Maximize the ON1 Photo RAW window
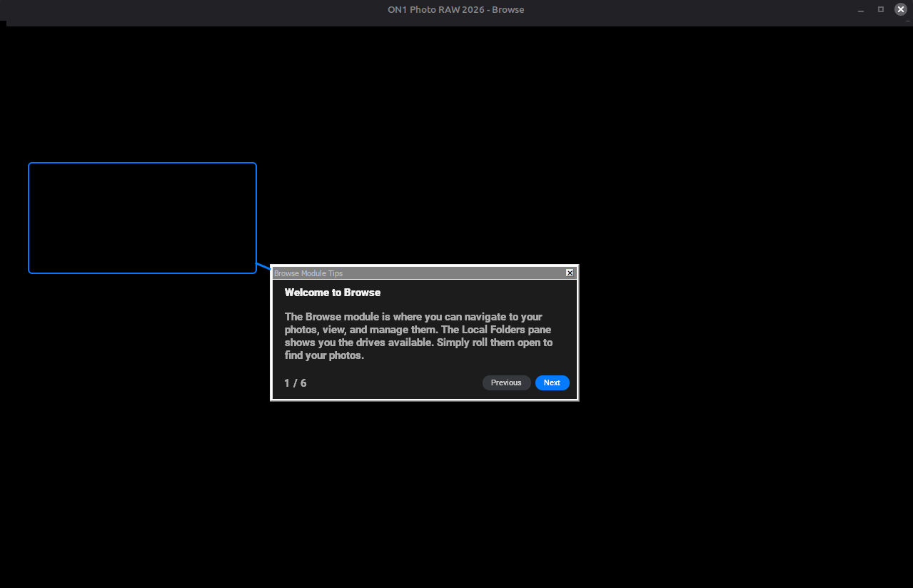Image resolution: width=913 pixels, height=588 pixels. point(880,9)
